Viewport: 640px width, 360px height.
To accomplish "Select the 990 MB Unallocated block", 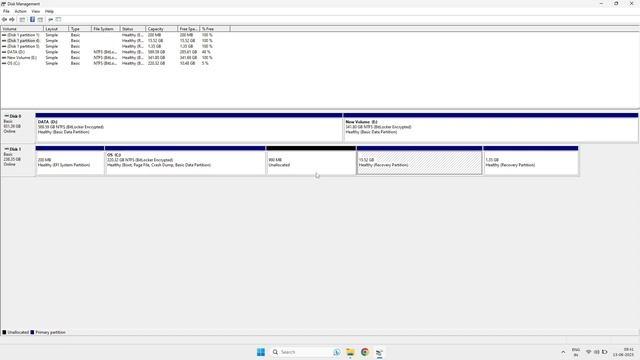I will (311, 161).
